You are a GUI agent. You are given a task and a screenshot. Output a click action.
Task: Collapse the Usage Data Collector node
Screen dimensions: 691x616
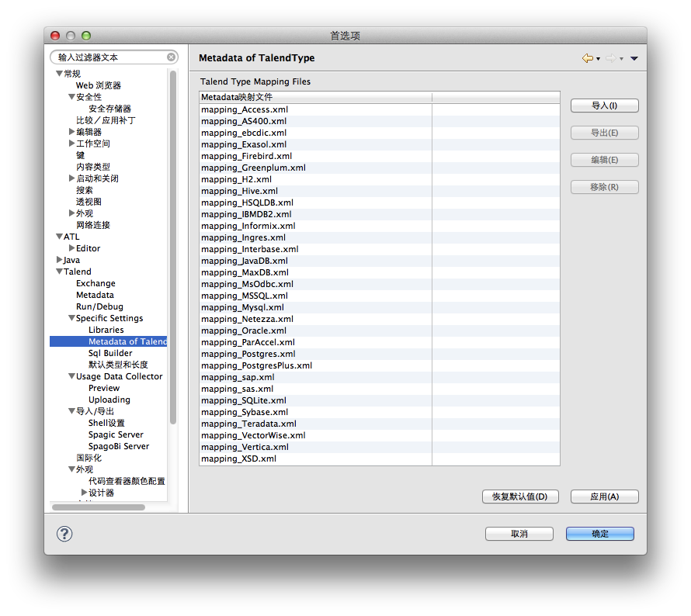point(71,376)
